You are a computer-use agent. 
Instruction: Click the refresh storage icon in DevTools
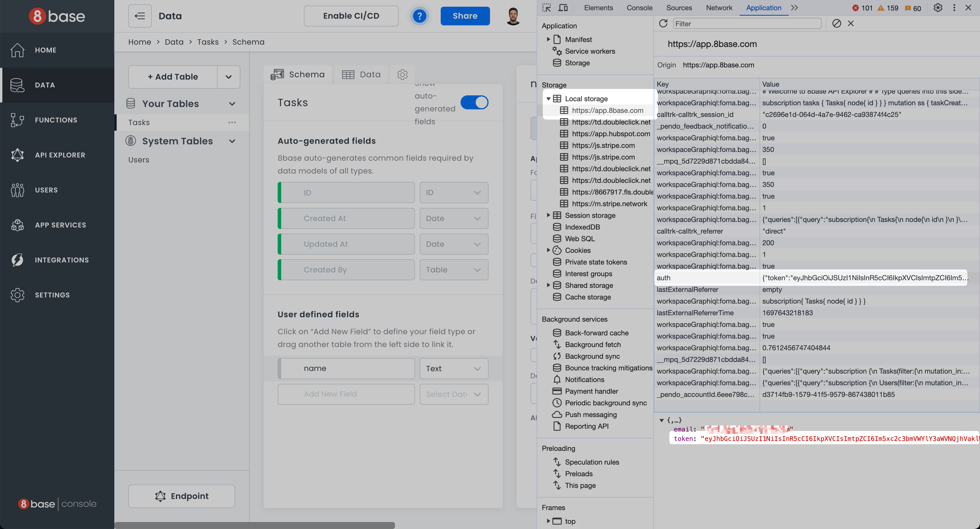(663, 24)
